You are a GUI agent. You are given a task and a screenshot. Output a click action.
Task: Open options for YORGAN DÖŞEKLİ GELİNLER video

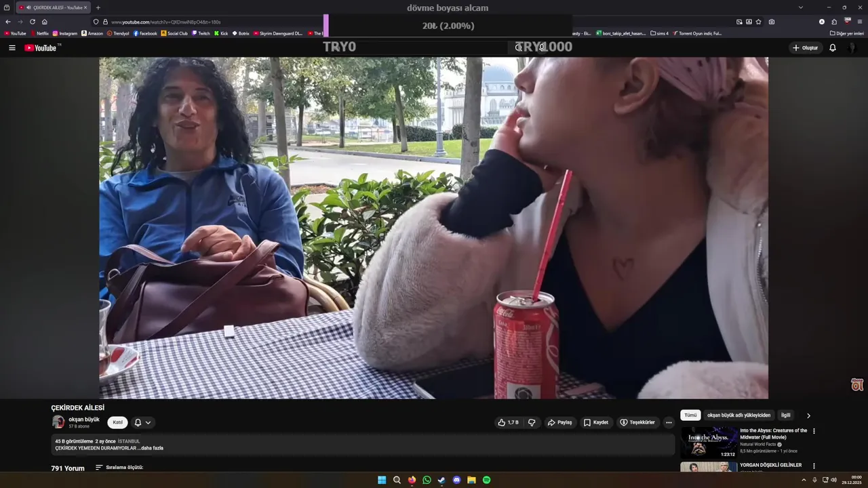(814, 466)
